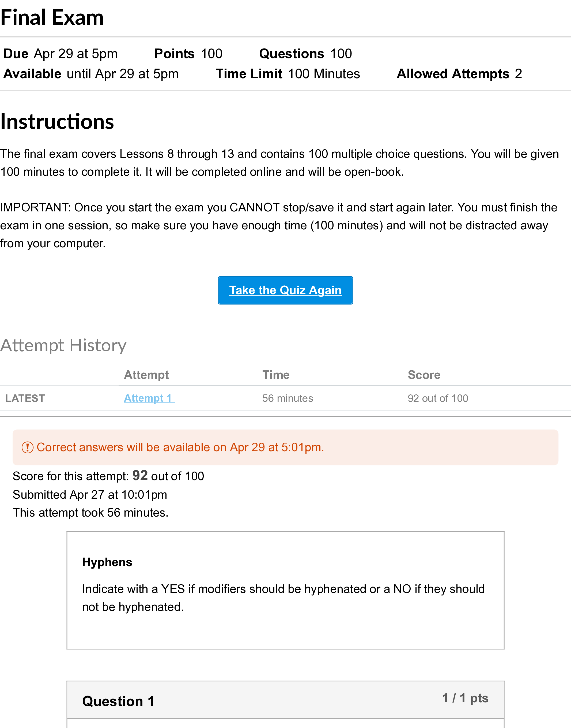Image resolution: width=571 pixels, height=728 pixels.
Task: Click the 1 / 1 pts label
Action: 465,698
